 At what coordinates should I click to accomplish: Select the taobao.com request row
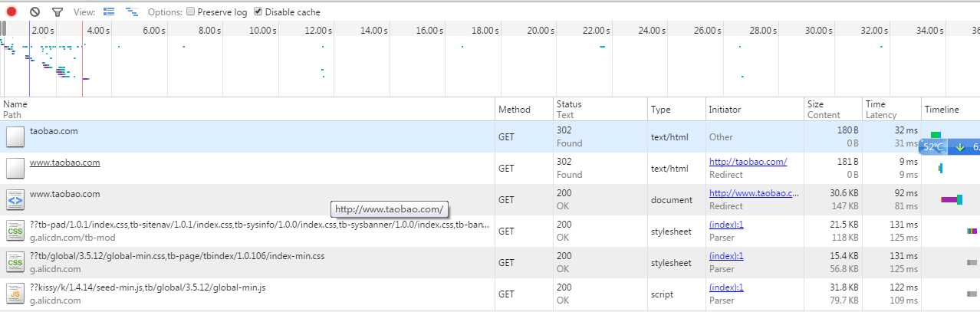pos(490,136)
